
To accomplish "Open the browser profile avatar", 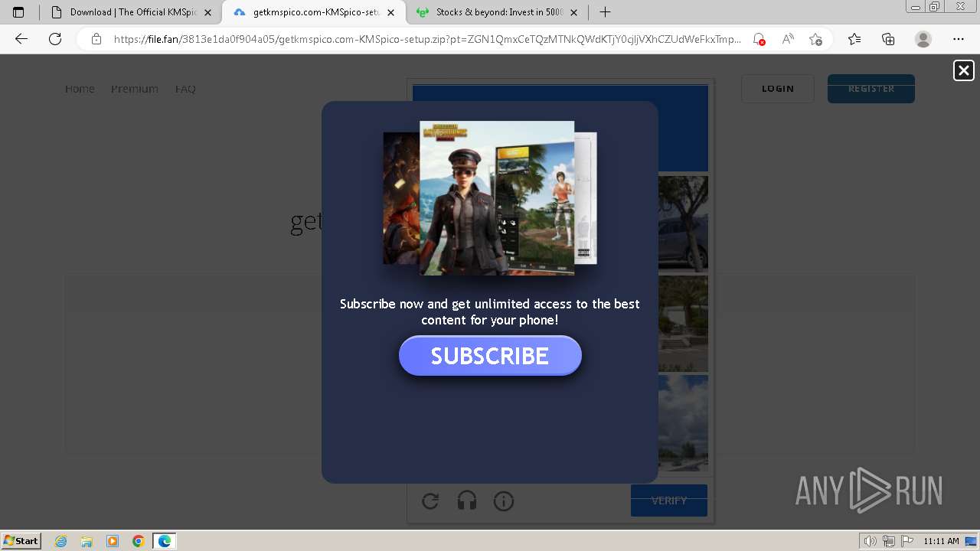I will click(923, 39).
